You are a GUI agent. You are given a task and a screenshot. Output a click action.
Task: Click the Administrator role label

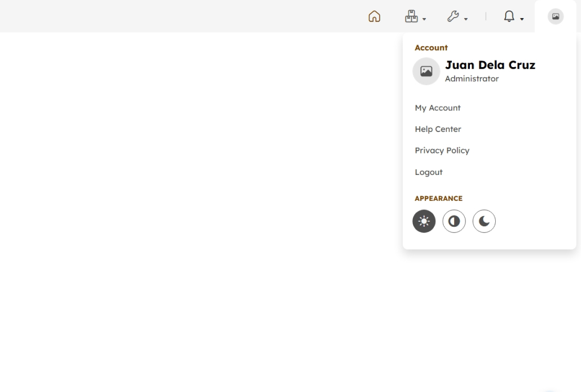point(472,78)
